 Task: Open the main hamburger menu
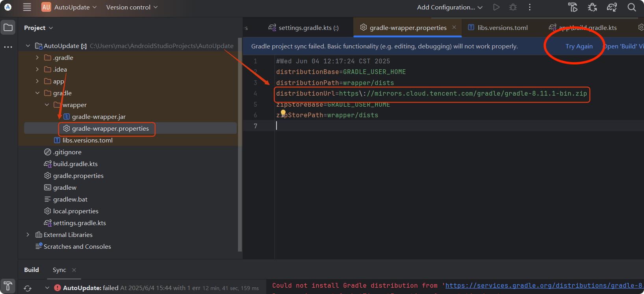(27, 7)
